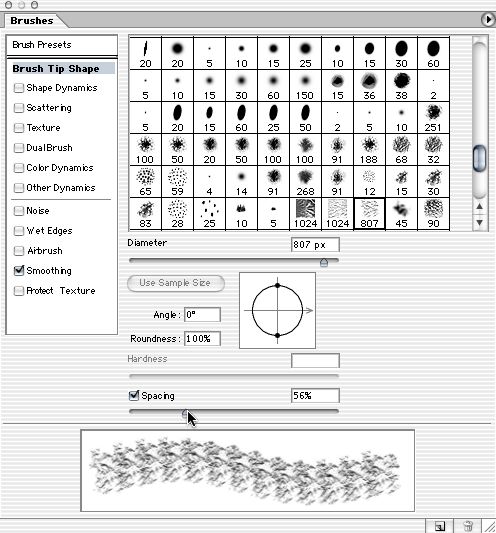The width and height of the screenshot is (496, 533).
Task: Click the delete brush trash icon
Action: [x=468, y=526]
